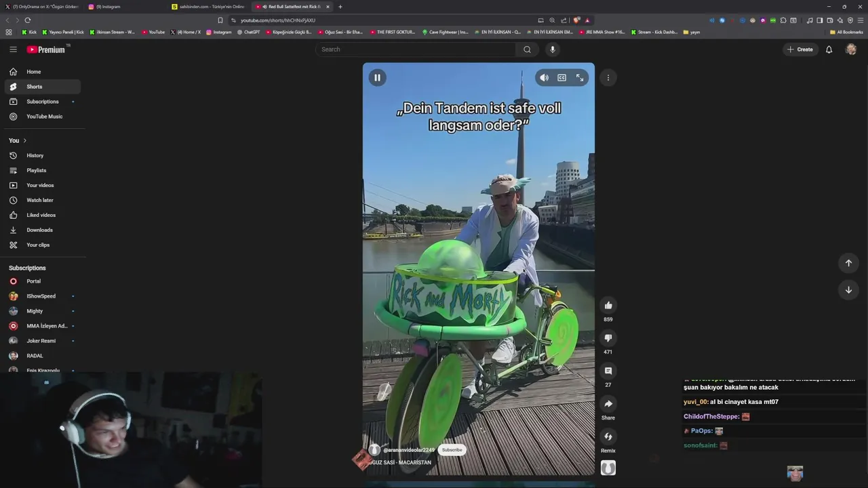Go to previous Short using up arrow
This screenshot has height=488, width=868.
[x=848, y=263]
